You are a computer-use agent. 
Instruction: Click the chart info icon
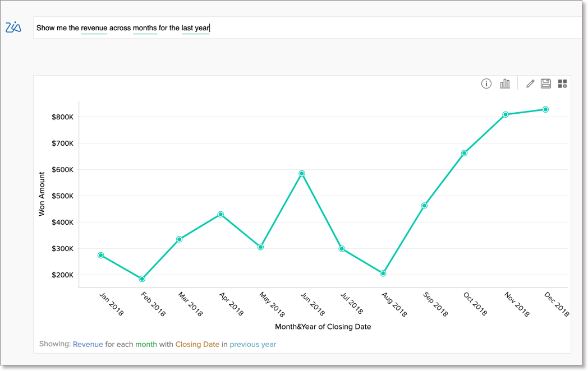click(x=486, y=84)
